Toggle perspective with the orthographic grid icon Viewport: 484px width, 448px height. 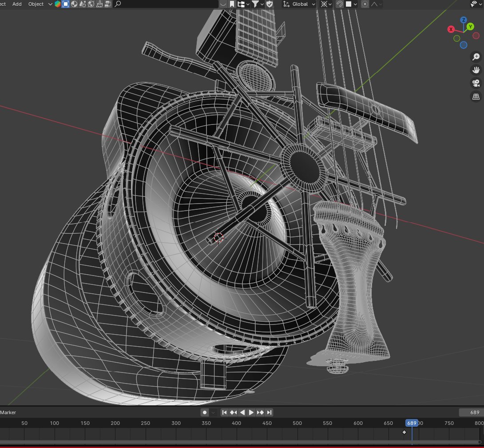coord(475,96)
